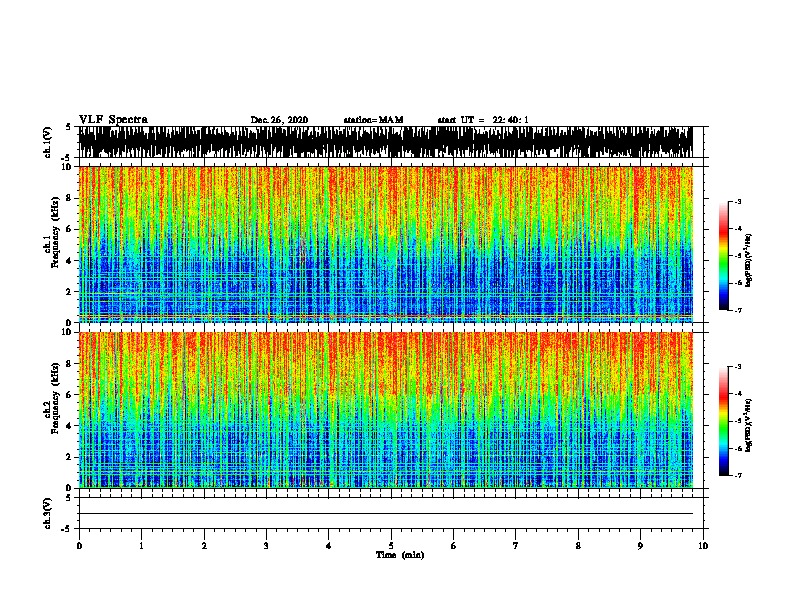Click time axis tick label '8'

pos(578,545)
